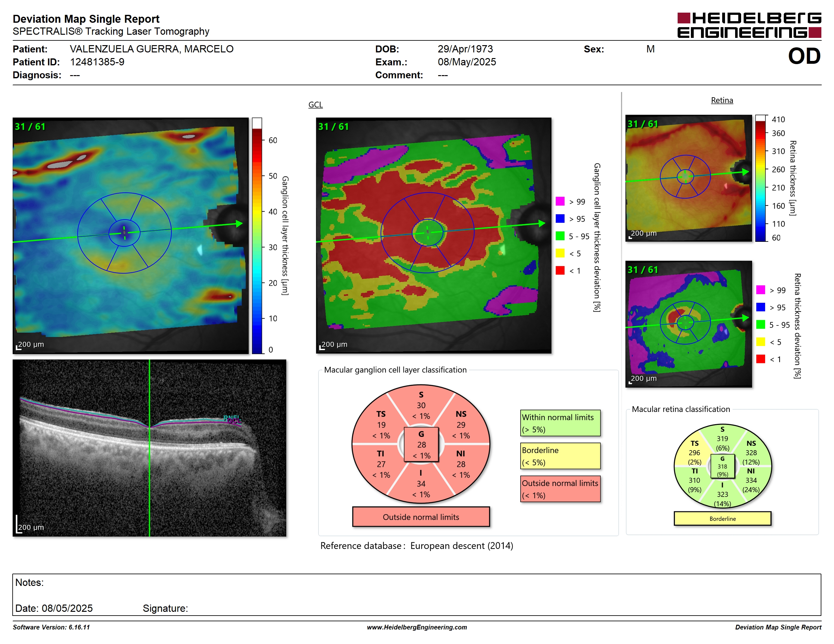
Task: Click green 5 - 95 swatch in retina legend
Action: (760, 325)
